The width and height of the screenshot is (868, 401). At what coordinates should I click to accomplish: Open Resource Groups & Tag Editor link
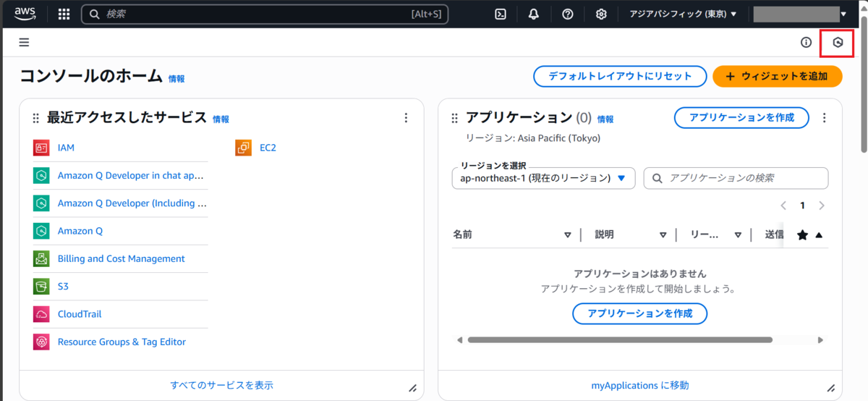coord(122,342)
